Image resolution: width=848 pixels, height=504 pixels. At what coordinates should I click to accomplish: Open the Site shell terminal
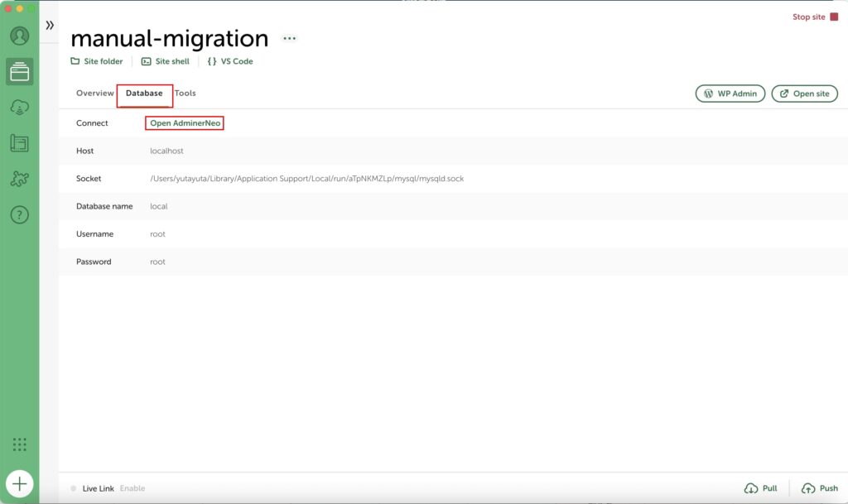tap(166, 61)
